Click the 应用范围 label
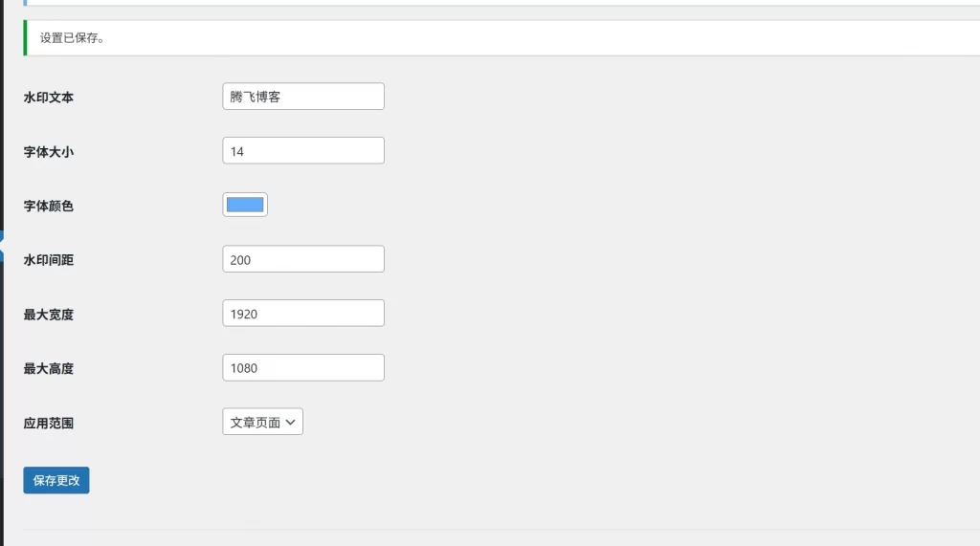Screen dimensions: 980x546 pos(49,423)
